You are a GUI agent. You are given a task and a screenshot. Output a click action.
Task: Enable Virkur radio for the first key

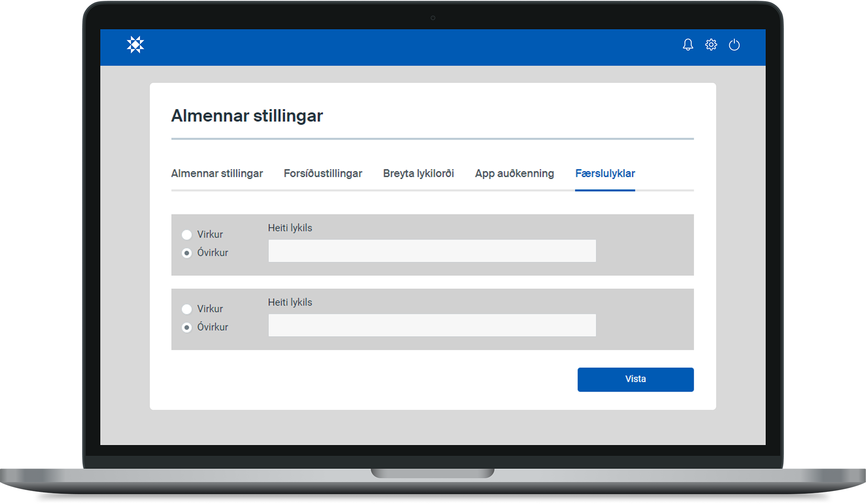coord(187,234)
